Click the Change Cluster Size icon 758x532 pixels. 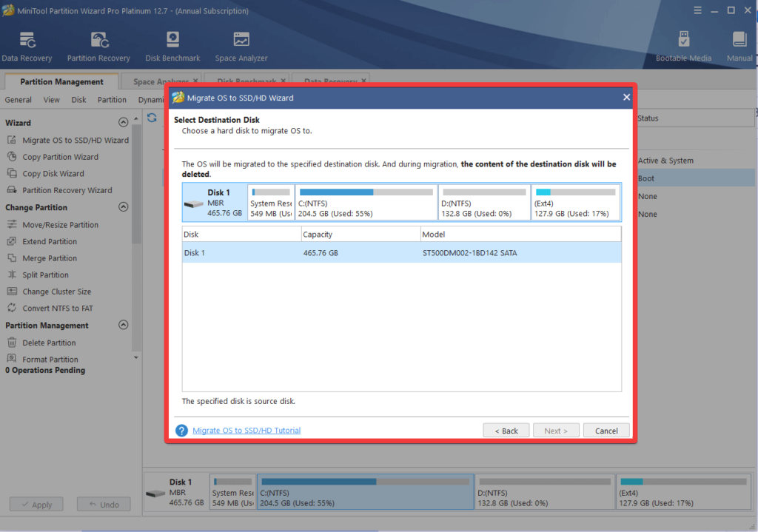pos(12,291)
